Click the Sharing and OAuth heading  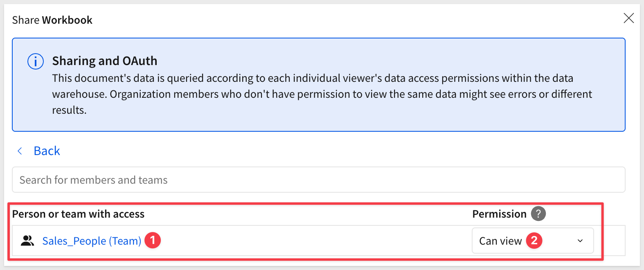(x=104, y=61)
